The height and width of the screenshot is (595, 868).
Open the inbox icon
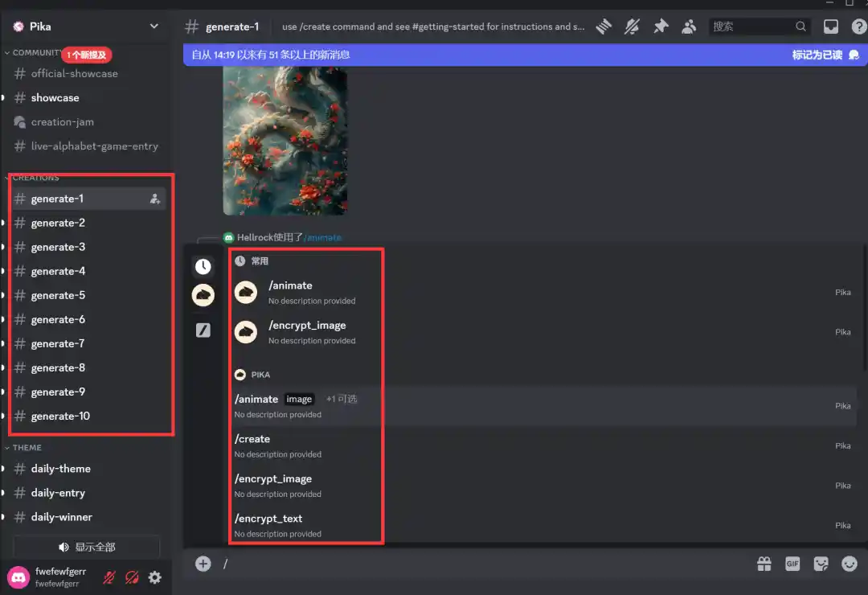[831, 27]
